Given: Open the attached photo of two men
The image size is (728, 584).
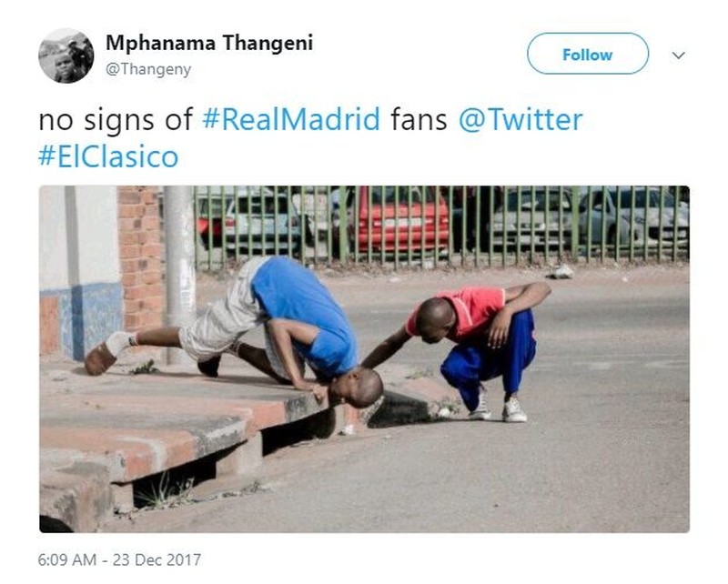Looking at the screenshot, I should coord(365,358).
